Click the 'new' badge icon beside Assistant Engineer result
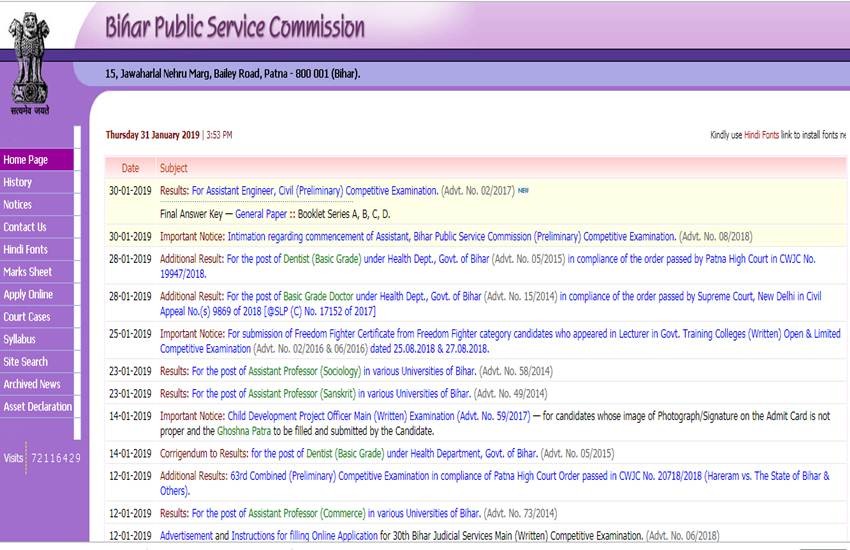 [x=523, y=190]
